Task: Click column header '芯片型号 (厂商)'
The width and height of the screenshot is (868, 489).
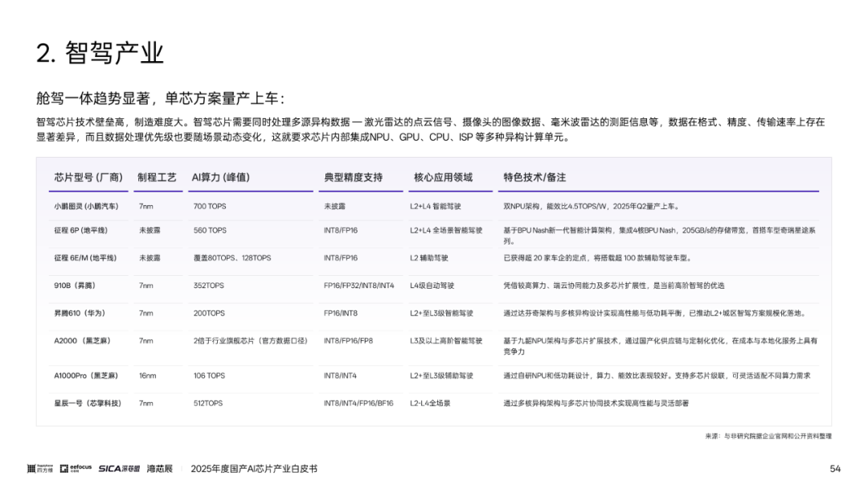Action: (x=88, y=177)
